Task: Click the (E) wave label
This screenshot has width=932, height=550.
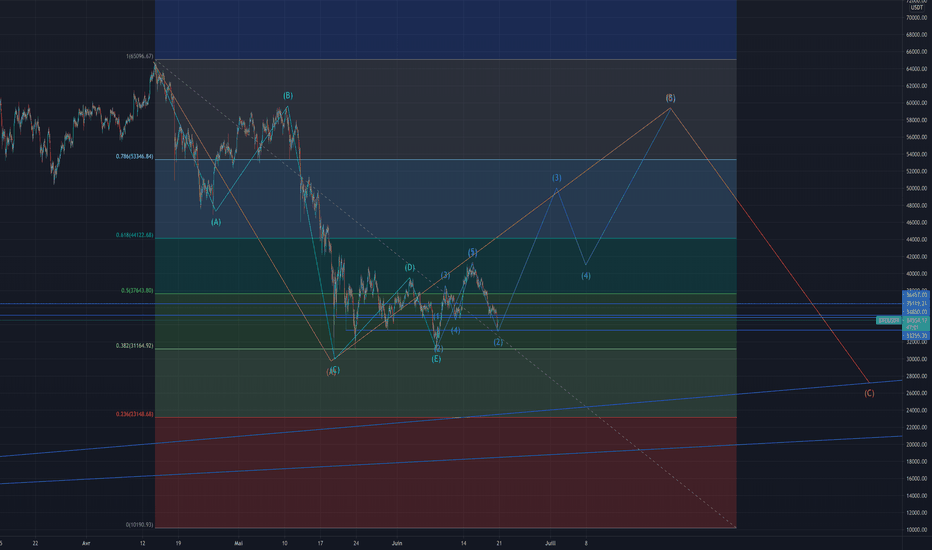Action: pos(436,359)
